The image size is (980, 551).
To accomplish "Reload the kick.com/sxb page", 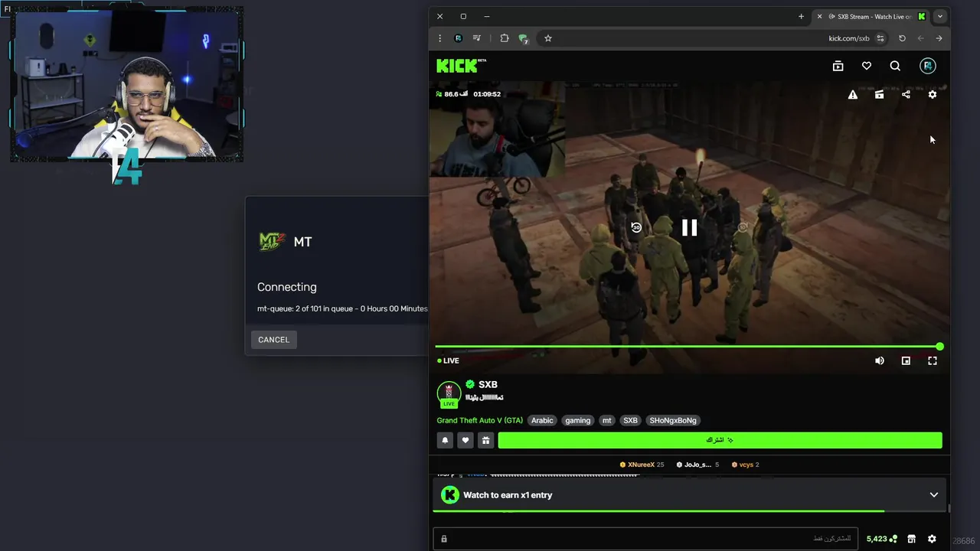I will point(902,38).
